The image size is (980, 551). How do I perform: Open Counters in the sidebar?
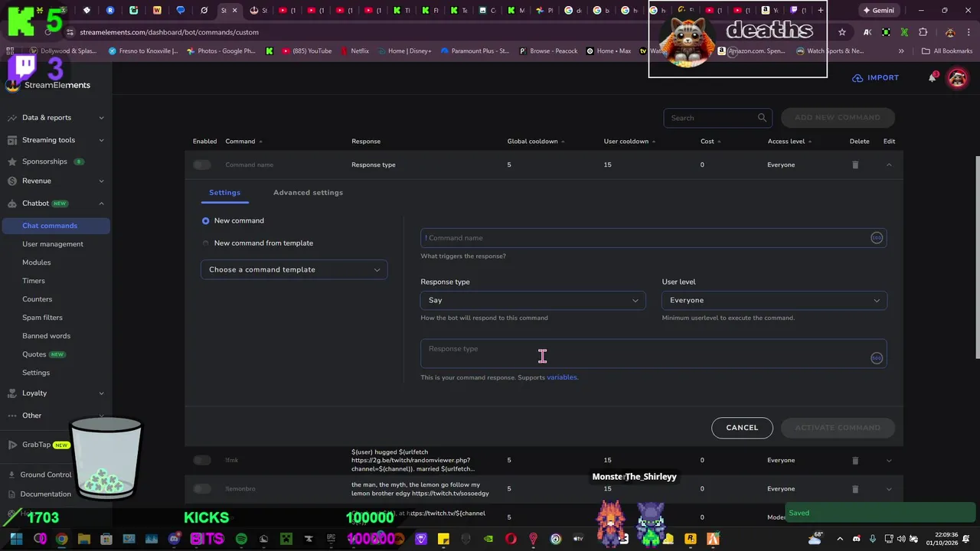[38, 299]
